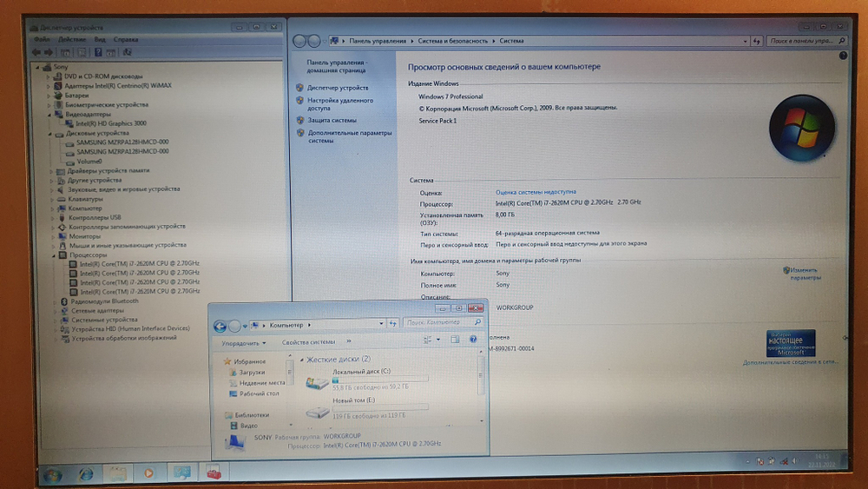
Task: Open Библиотеки in explorer sidebar
Action: [252, 415]
